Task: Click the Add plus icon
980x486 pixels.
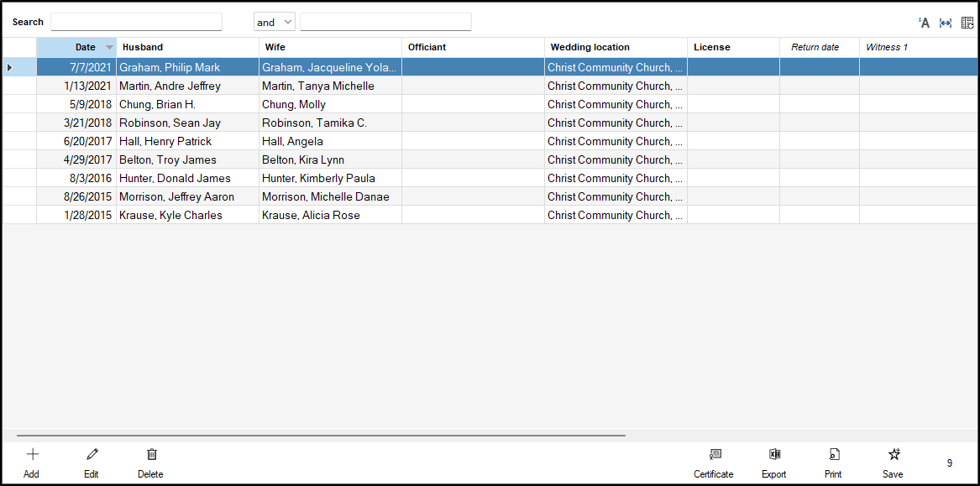Action: tap(32, 455)
